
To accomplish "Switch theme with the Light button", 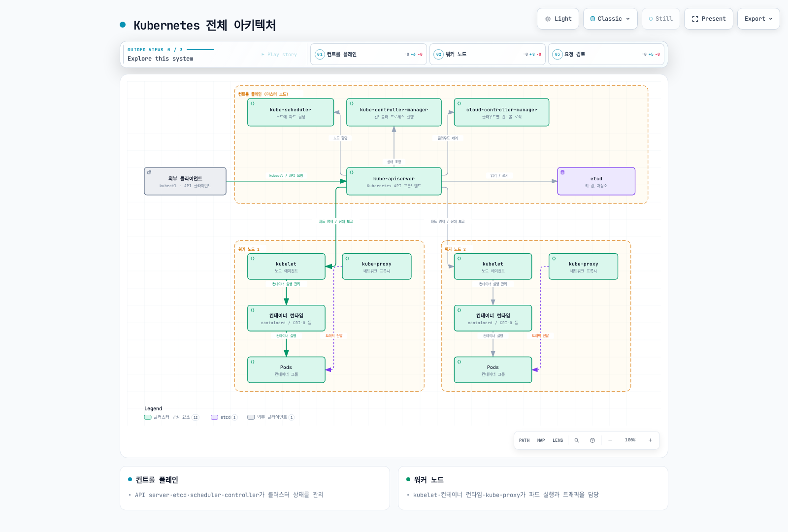I will coord(558,19).
